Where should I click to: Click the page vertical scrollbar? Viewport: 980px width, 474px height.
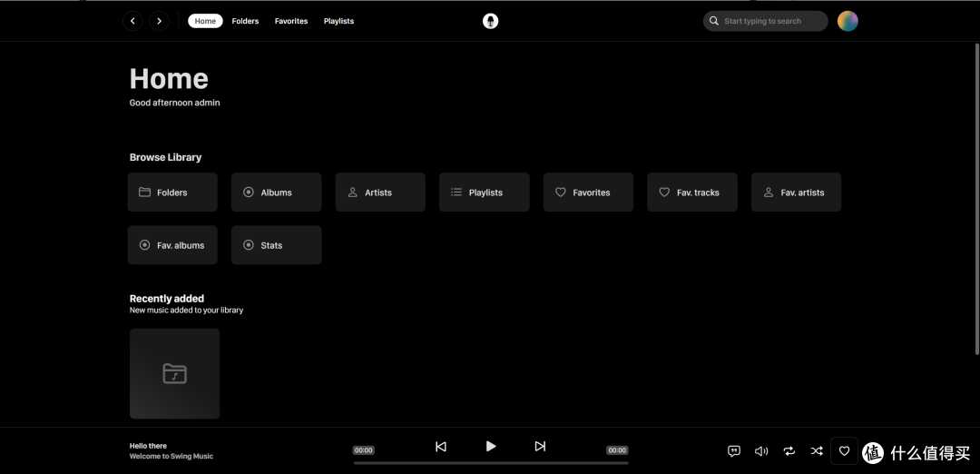click(977, 199)
